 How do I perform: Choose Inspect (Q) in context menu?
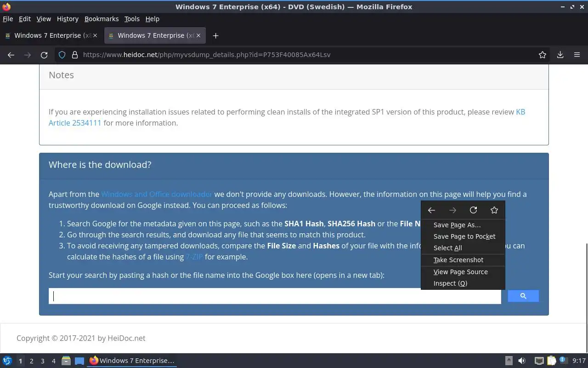463,283
